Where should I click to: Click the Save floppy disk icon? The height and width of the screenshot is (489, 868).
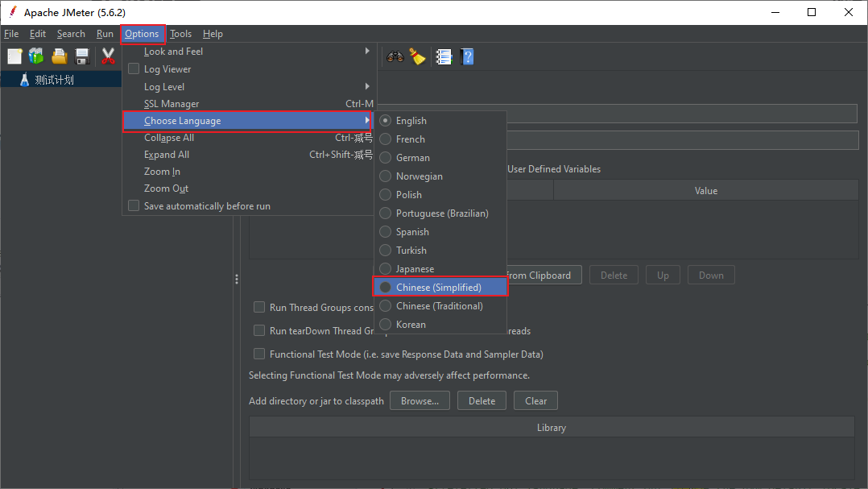tap(82, 56)
